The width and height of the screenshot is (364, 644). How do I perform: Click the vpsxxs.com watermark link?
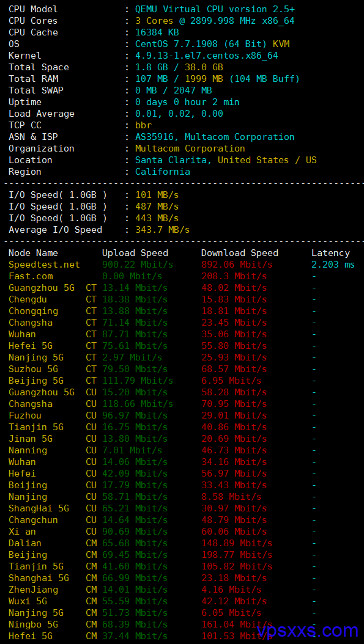click(308, 629)
